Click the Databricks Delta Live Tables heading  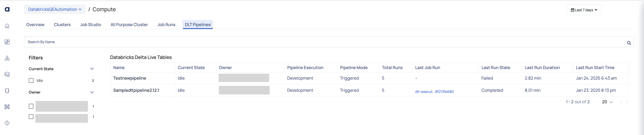point(141,57)
